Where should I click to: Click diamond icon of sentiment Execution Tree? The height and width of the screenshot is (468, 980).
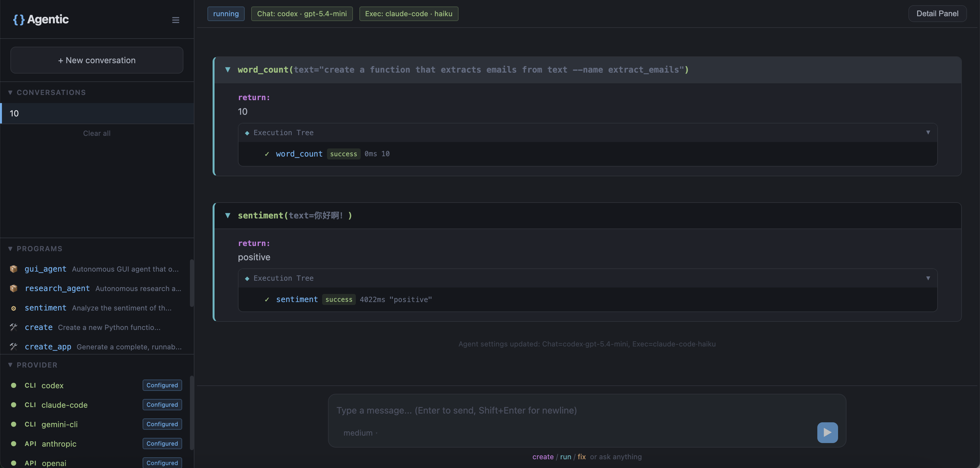click(247, 278)
